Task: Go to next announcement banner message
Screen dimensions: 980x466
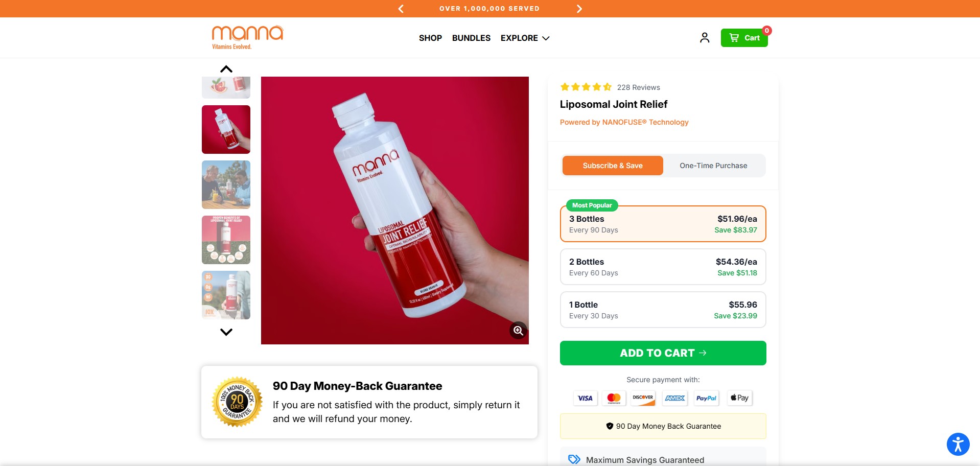Action: click(x=579, y=9)
